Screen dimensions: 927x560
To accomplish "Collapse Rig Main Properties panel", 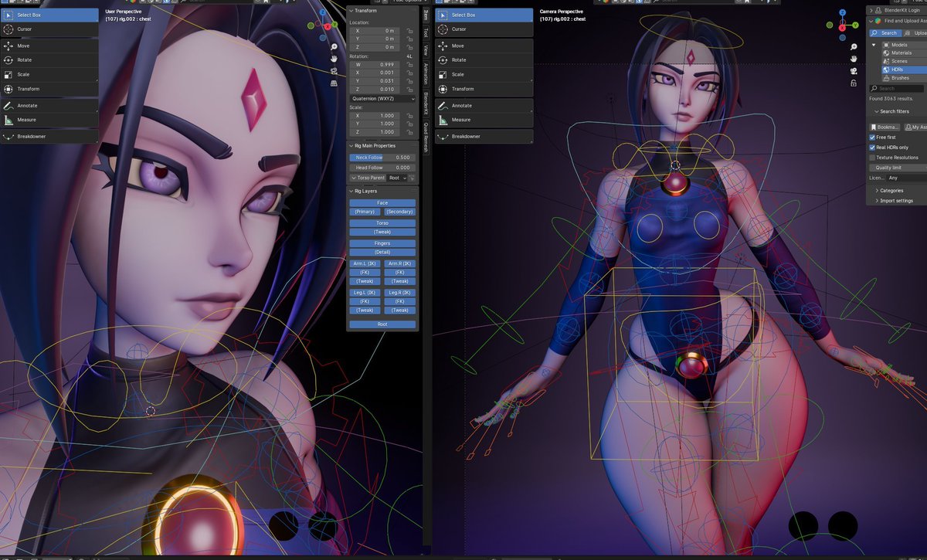I will click(350, 145).
